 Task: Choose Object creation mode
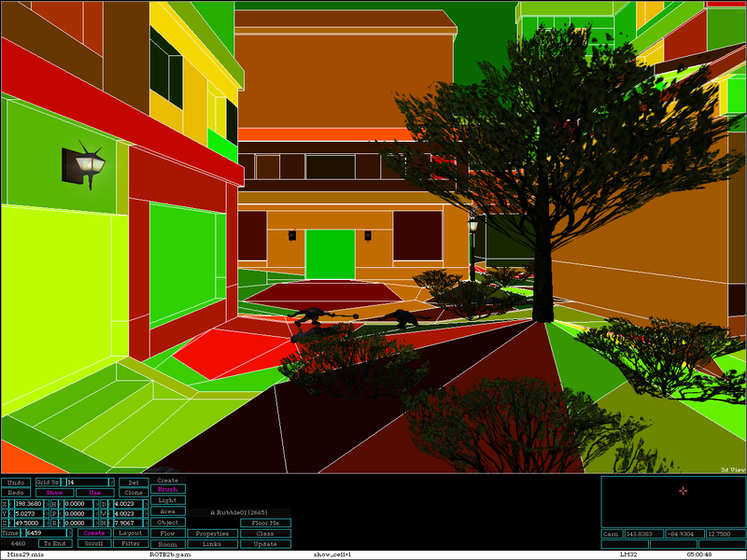(x=168, y=523)
